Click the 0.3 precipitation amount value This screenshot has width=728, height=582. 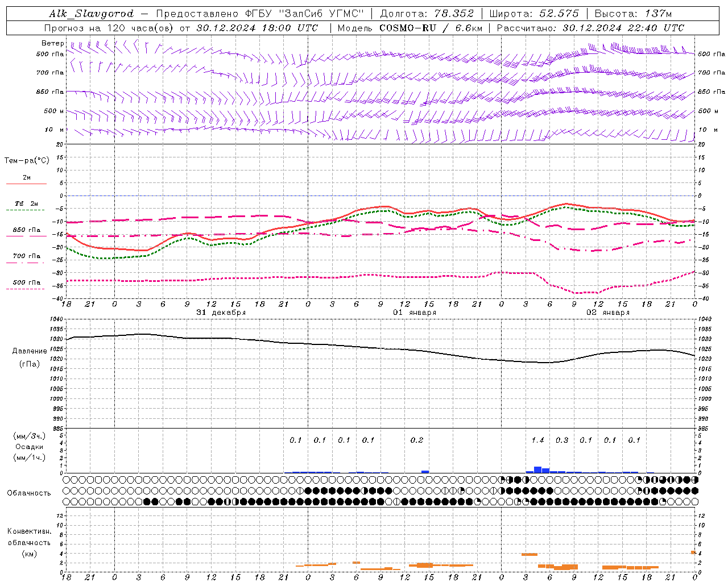(561, 440)
